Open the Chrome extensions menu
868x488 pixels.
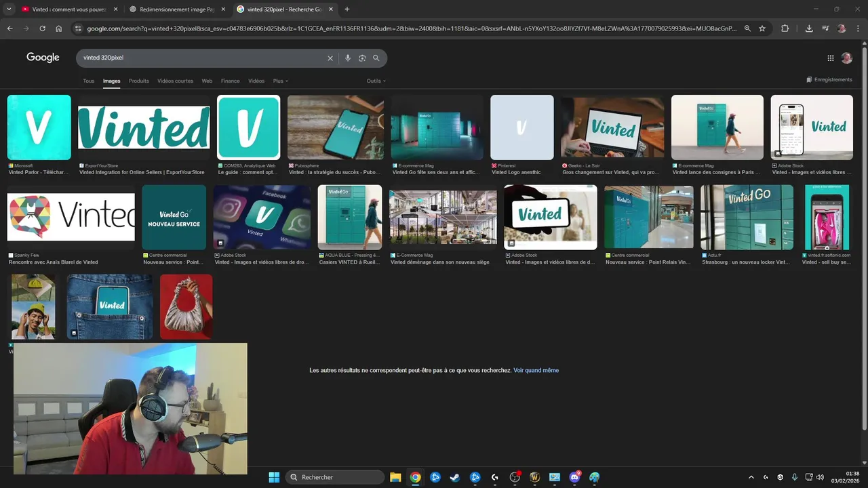(785, 28)
